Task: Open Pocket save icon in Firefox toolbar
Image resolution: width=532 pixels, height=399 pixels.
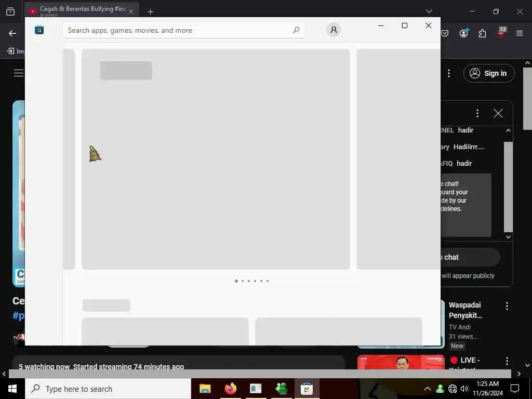Action: coord(445,33)
